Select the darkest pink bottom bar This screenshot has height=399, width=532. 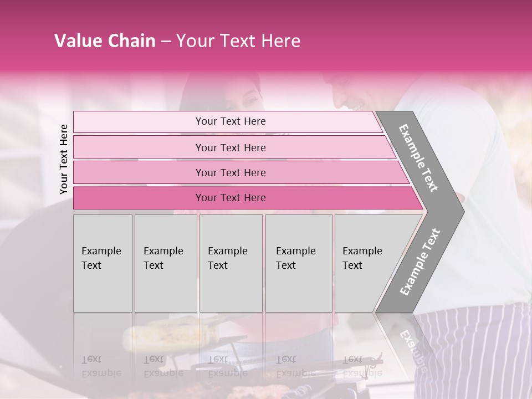pos(230,198)
